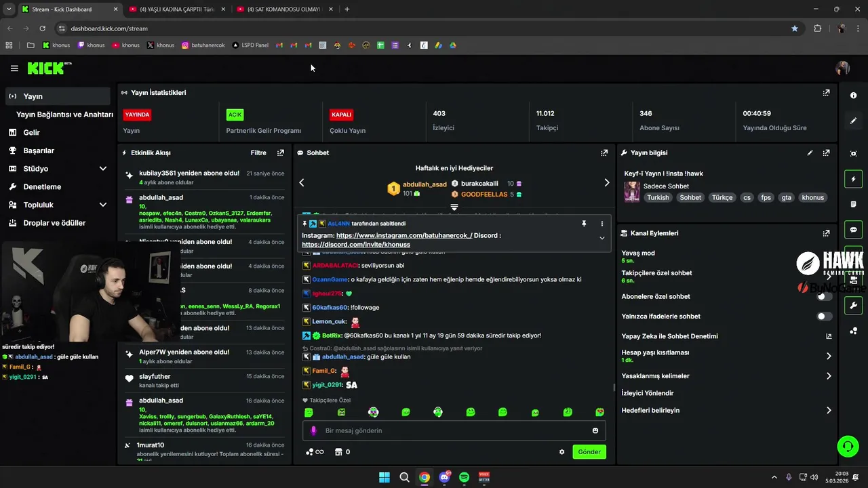
Task: Click the gta stream tag
Action: [x=786, y=198]
